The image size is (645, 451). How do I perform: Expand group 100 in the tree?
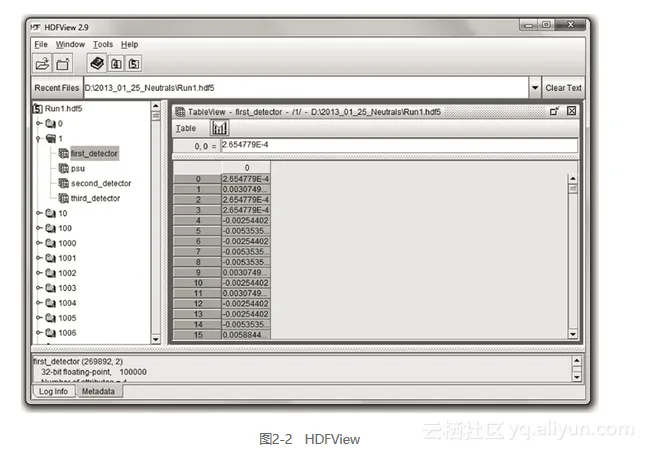[x=39, y=228]
